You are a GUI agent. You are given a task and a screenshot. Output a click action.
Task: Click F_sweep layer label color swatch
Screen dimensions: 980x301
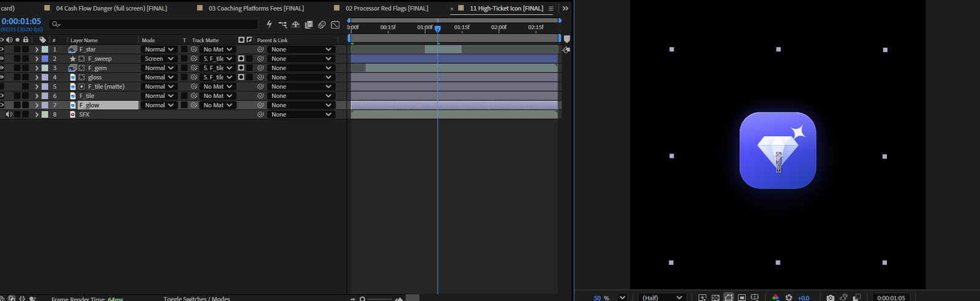(x=45, y=59)
